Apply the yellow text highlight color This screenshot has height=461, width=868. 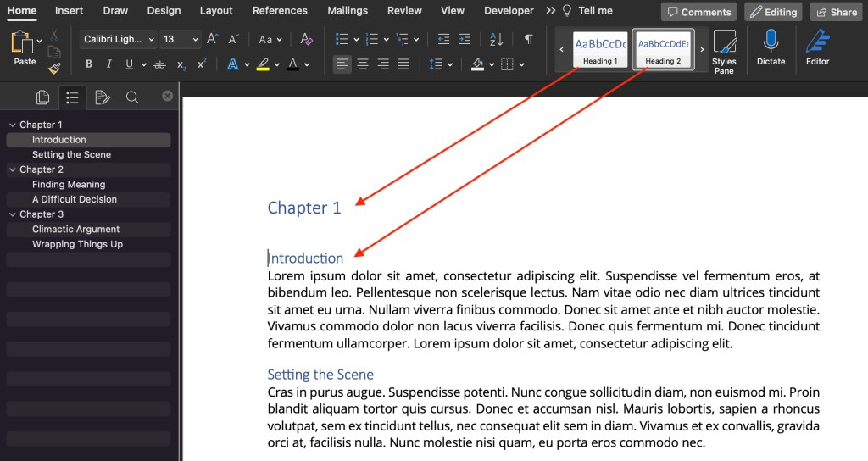[263, 64]
